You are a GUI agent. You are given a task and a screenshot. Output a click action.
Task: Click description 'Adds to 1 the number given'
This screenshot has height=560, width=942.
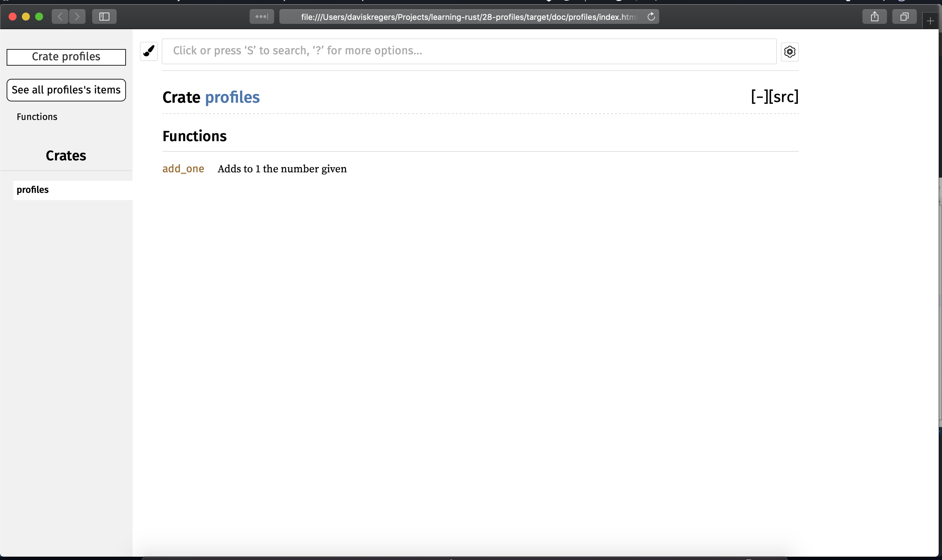click(282, 169)
